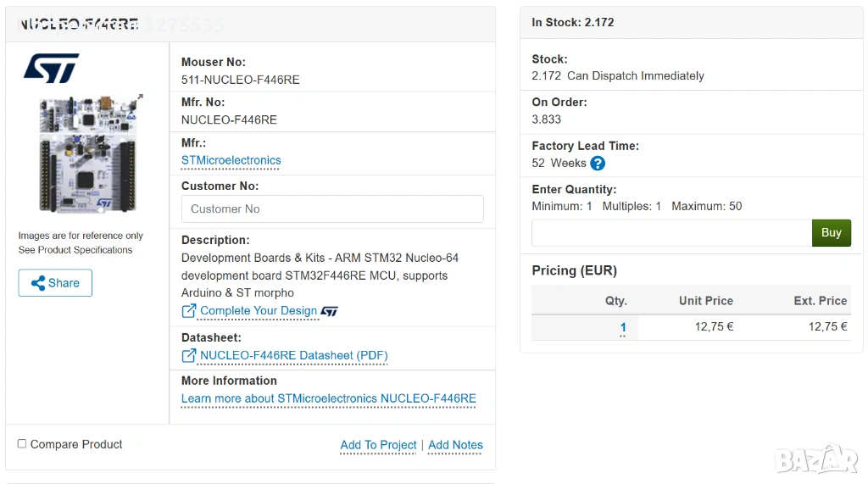The width and height of the screenshot is (868, 484).
Task: Open the STMicroelectronics manufacturer link
Action: 231,160
